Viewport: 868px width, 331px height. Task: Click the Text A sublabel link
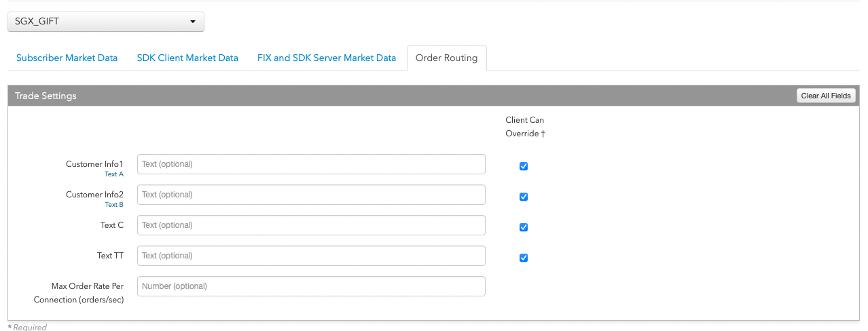[x=114, y=174]
